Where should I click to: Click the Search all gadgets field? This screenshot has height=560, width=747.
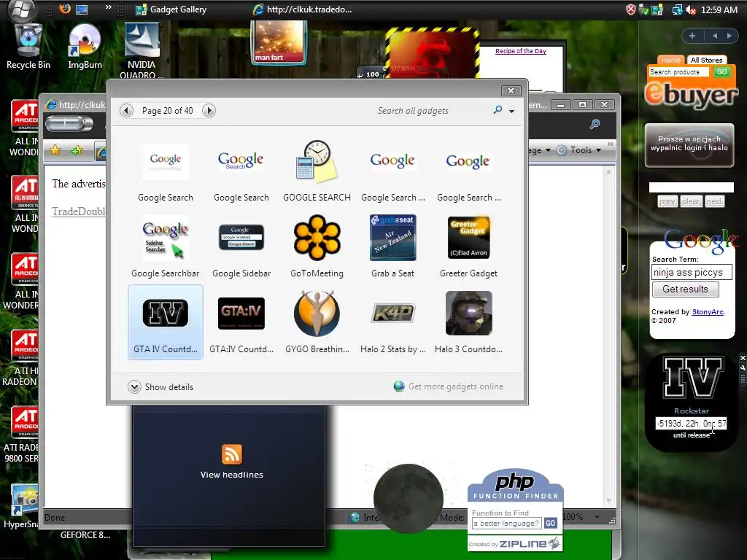click(431, 111)
